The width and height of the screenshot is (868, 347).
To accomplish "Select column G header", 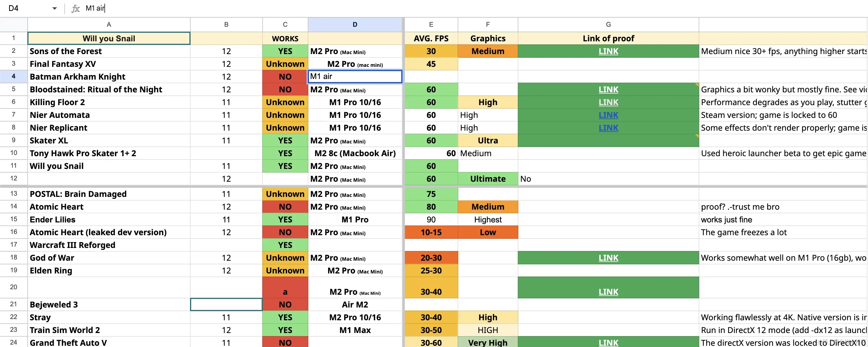I will coord(608,25).
